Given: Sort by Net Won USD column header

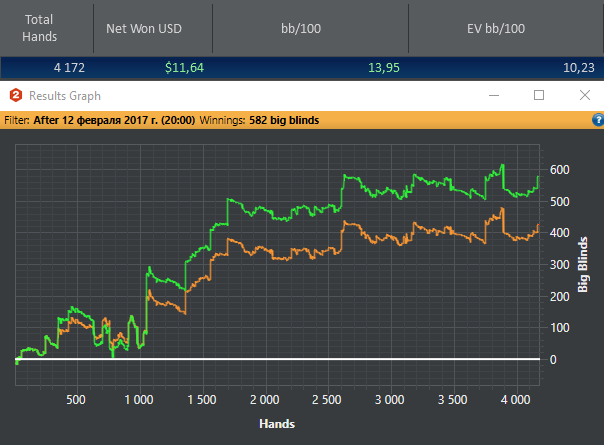Looking at the screenshot, I should pos(144,29).
